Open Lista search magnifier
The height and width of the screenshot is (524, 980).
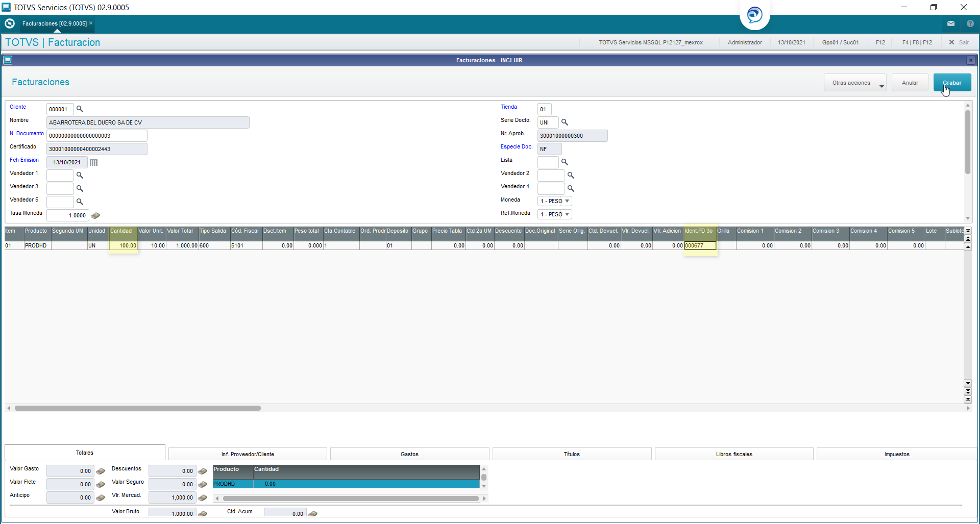coord(565,162)
